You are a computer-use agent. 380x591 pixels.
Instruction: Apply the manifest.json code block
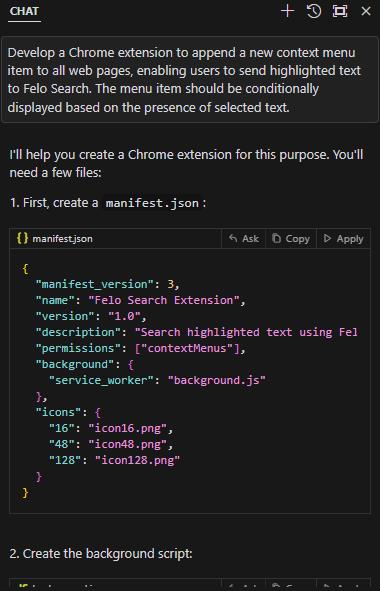tap(343, 239)
